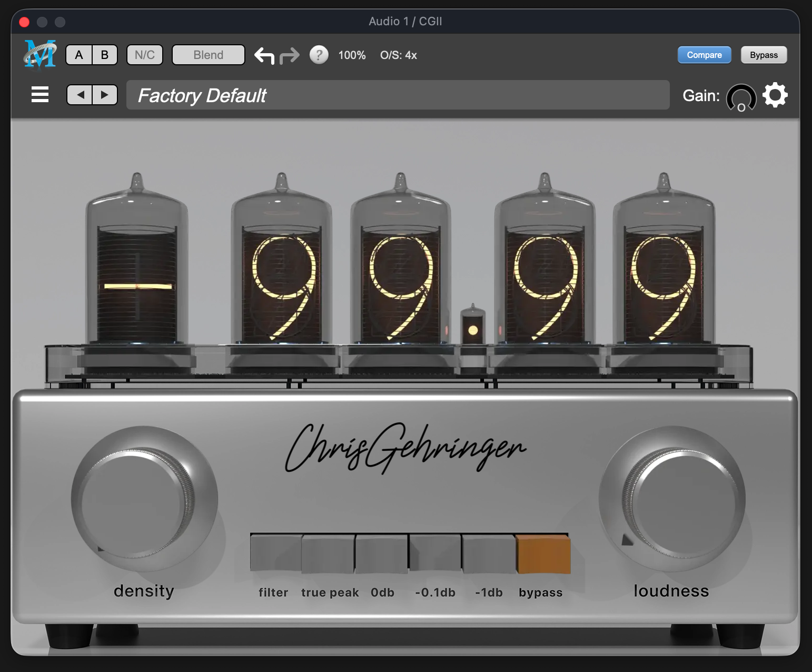Toggle the orange bypass switch
812x672 pixels.
tap(543, 554)
